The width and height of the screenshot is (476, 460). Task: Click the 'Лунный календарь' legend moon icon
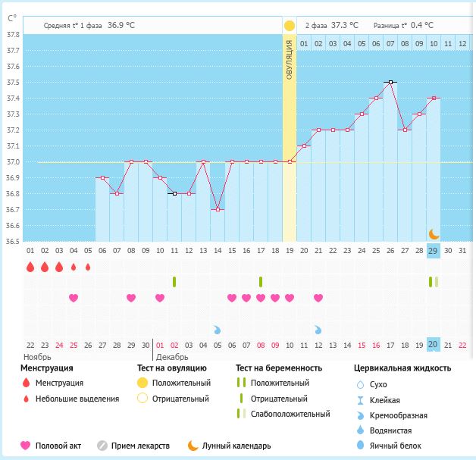click(x=193, y=446)
